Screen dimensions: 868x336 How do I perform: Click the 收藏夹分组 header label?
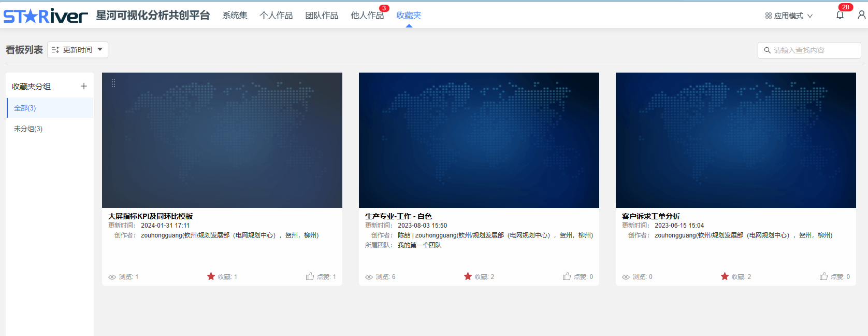click(x=31, y=86)
